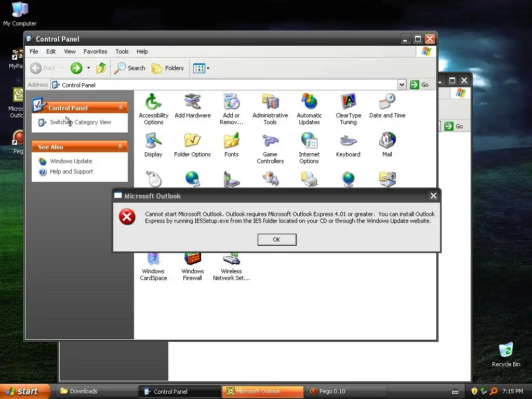This screenshot has height=399, width=532.
Task: Open Game Controllers applet
Action: pos(270,148)
